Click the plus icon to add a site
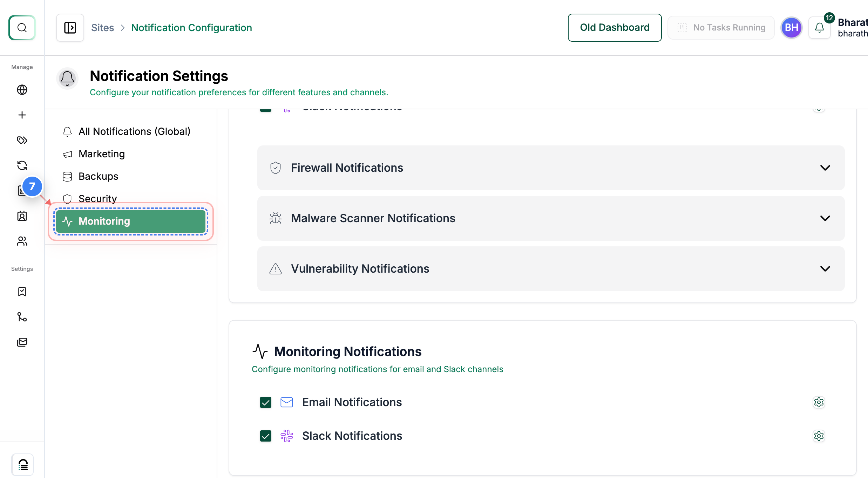The height and width of the screenshot is (478, 868). (22, 115)
